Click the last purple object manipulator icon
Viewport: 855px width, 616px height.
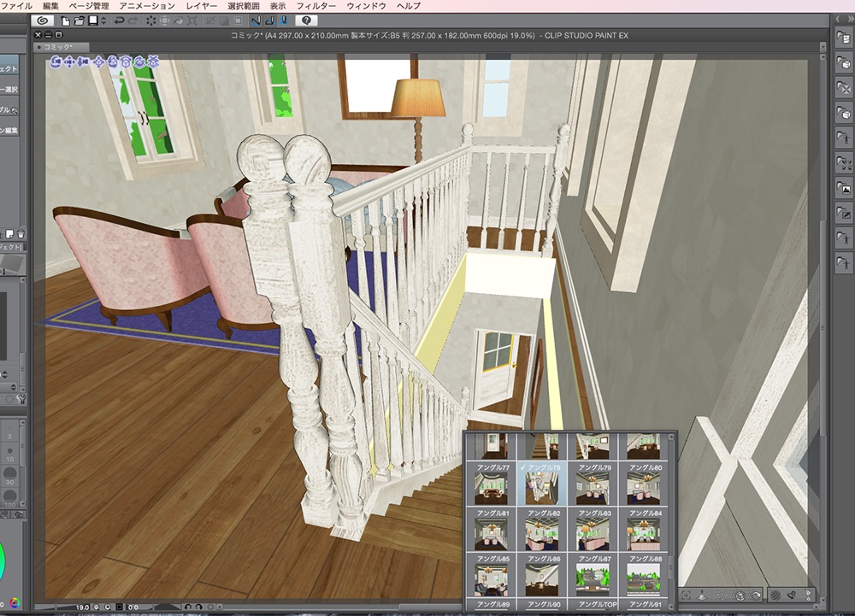153,62
